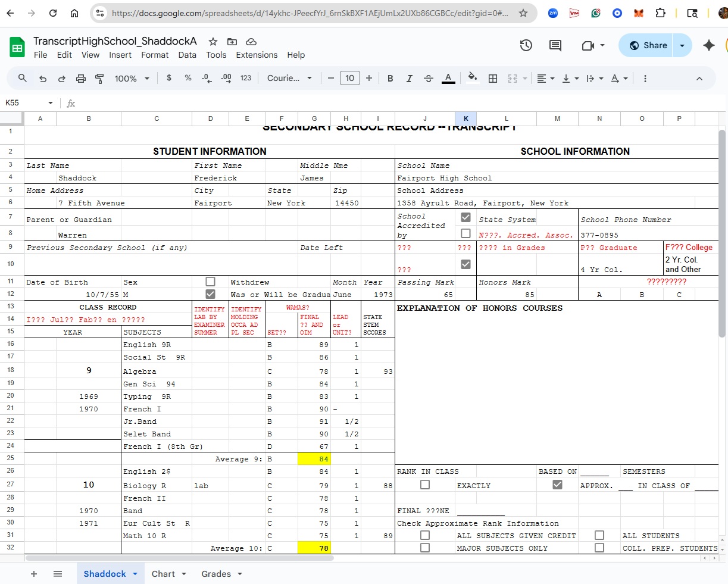Image resolution: width=728 pixels, height=584 pixels.
Task: Uncheck the State System accredited checkbox
Action: point(465,217)
